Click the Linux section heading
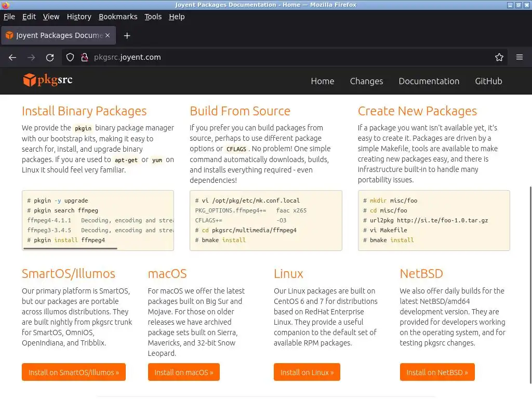This screenshot has width=532, height=399. pos(288,273)
